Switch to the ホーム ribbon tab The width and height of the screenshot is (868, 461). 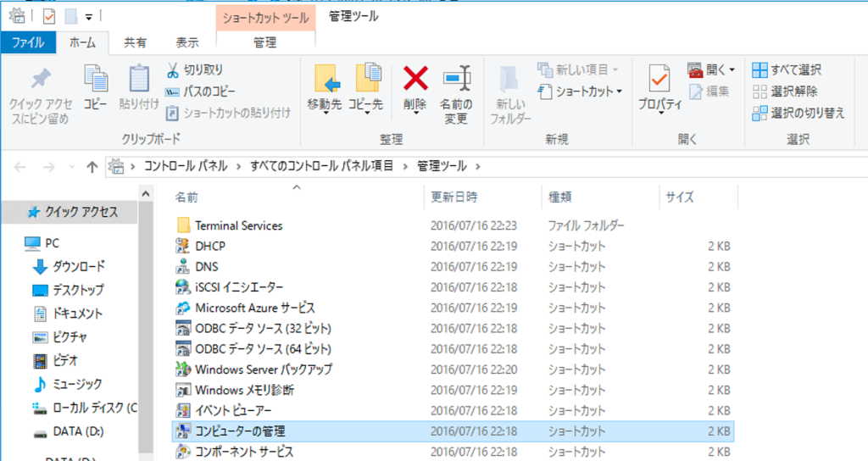click(x=82, y=42)
